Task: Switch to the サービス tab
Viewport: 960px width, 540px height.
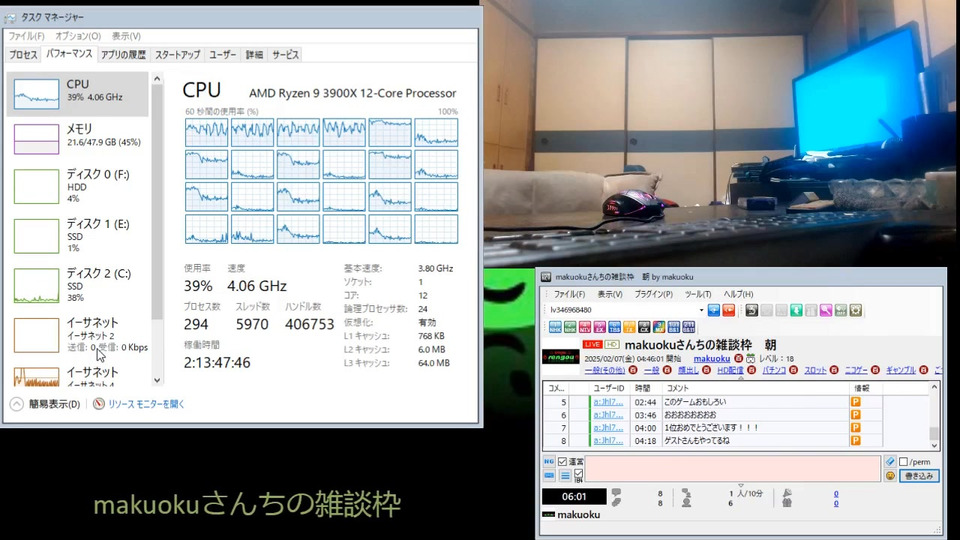Action: pos(285,54)
